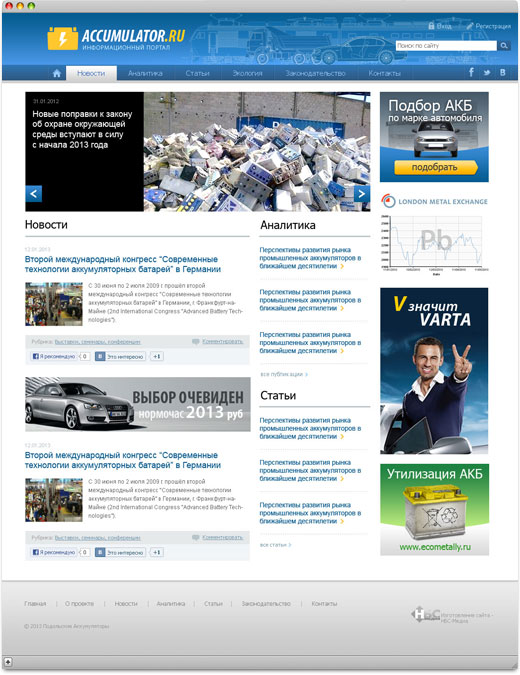Open the Вход login link

click(440, 26)
